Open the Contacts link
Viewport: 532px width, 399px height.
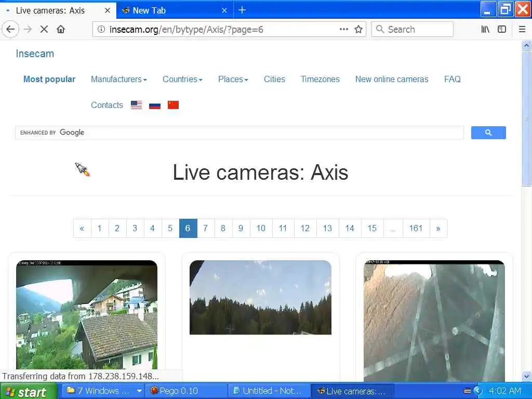[x=107, y=105]
